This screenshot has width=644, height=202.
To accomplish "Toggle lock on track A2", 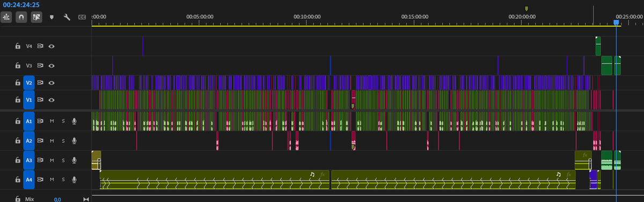I will pos(18,141).
